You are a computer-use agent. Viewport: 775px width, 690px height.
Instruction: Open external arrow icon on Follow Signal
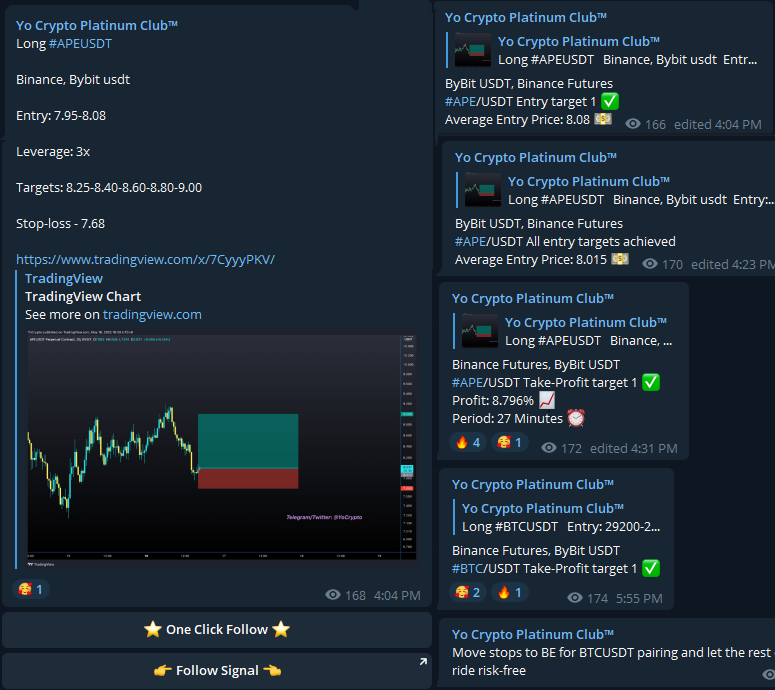pyautogui.click(x=423, y=661)
